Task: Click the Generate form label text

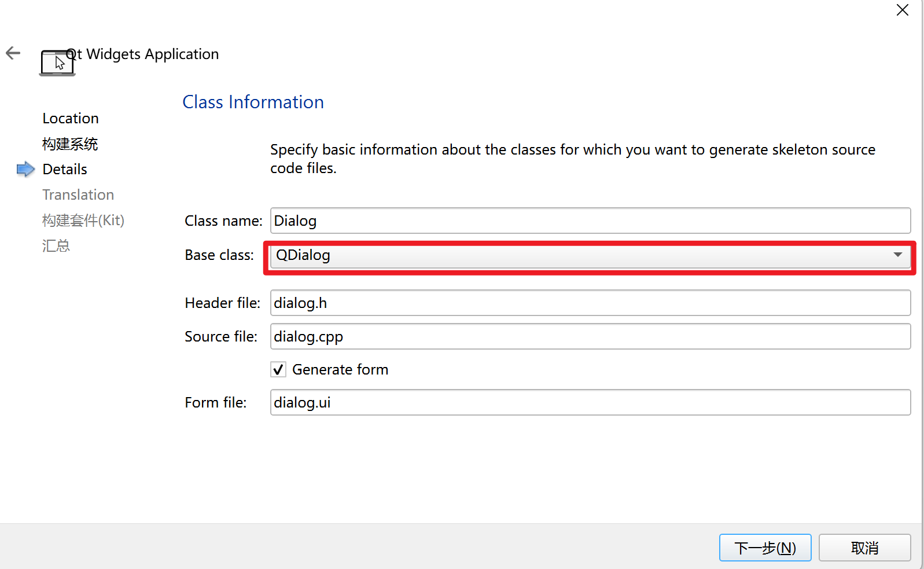Action: [340, 369]
